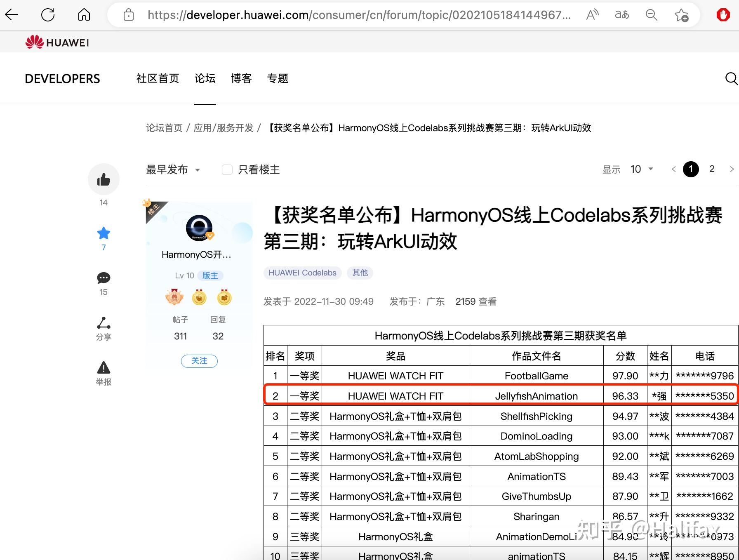
Task: Select page 2 in the pagination control
Action: pyautogui.click(x=712, y=169)
